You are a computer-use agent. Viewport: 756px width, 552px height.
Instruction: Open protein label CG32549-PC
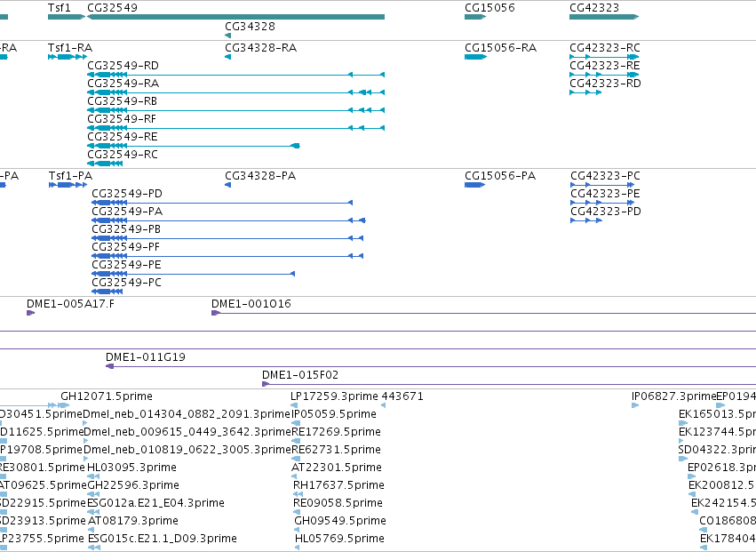(x=126, y=284)
